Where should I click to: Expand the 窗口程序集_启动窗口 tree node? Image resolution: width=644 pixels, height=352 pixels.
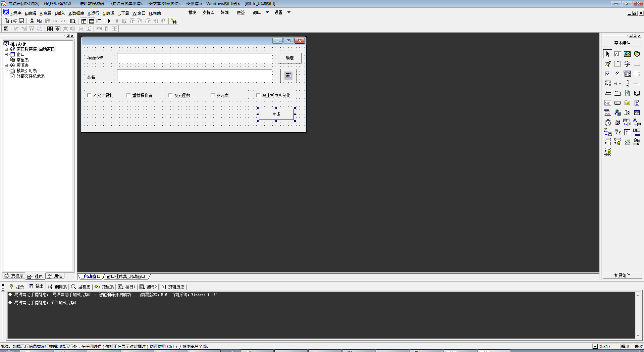point(6,49)
